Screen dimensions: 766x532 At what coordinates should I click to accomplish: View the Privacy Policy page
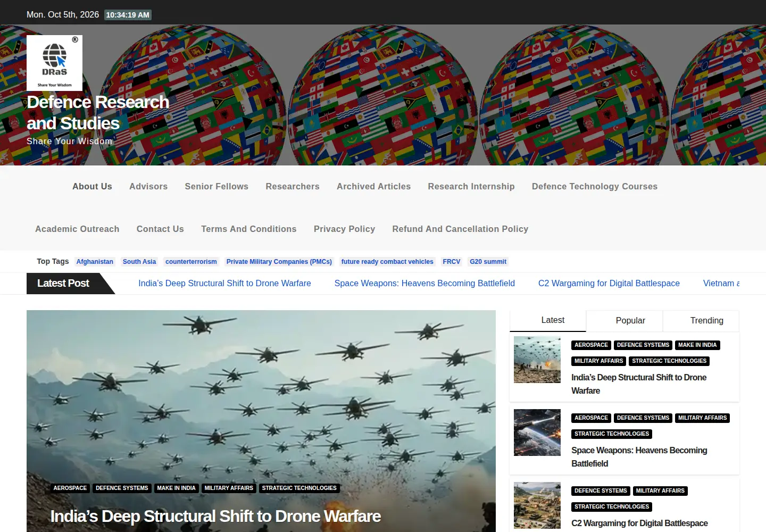click(344, 229)
